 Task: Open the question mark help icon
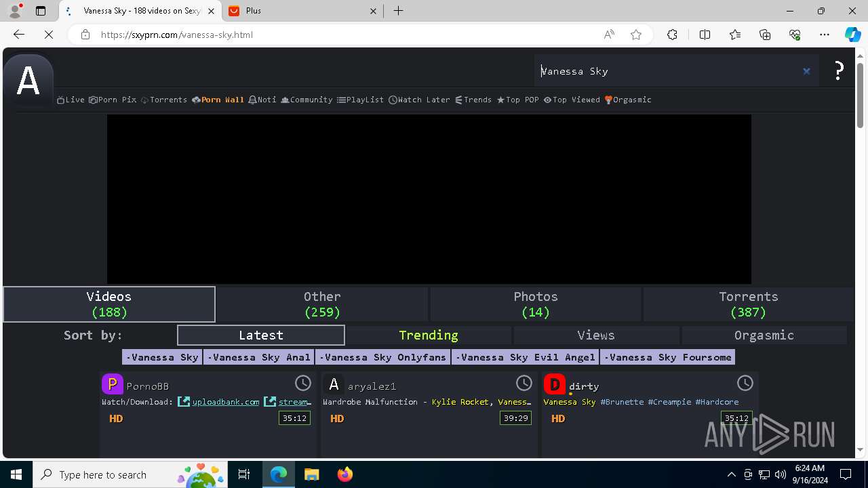tap(839, 70)
